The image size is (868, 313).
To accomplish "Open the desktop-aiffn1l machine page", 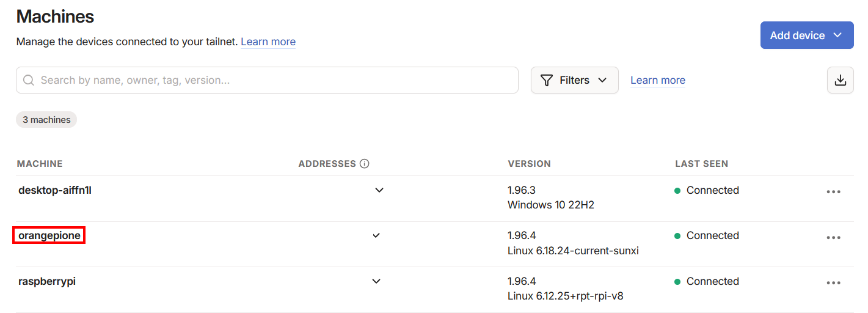I will click(55, 190).
